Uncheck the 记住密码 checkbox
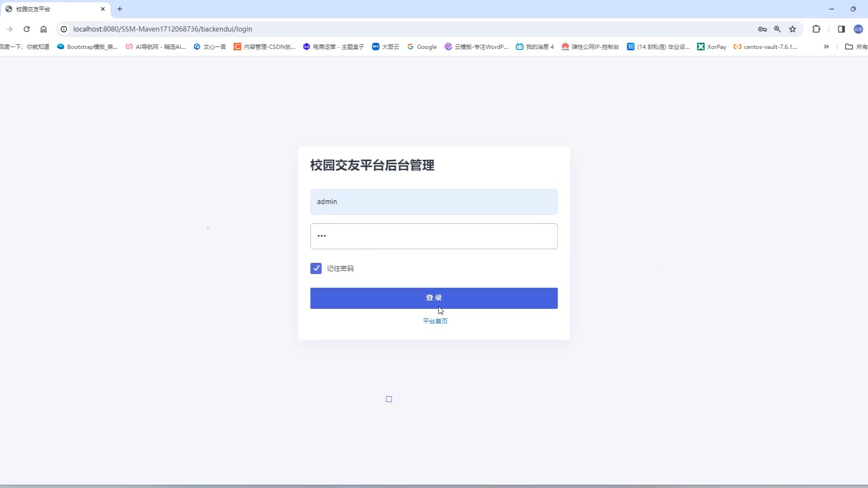 [316, 268]
